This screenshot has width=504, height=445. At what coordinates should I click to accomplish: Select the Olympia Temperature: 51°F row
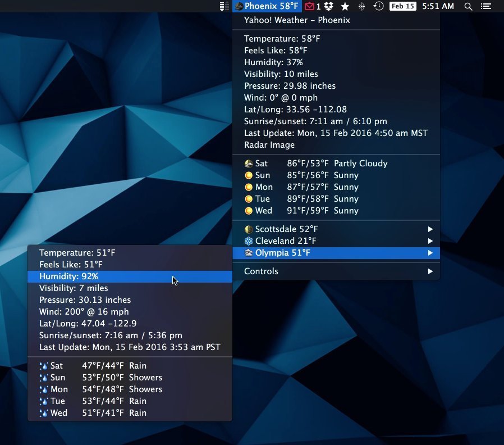pos(130,253)
